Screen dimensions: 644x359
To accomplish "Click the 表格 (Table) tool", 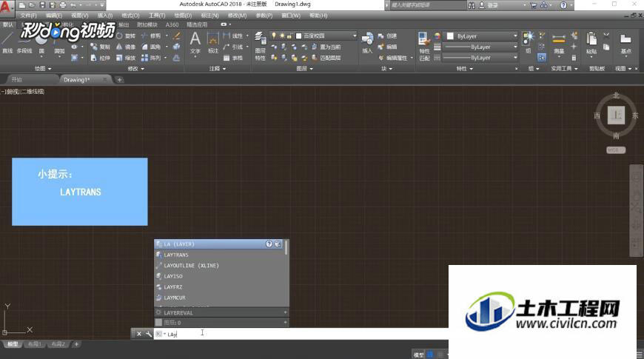I will click(x=233, y=58).
